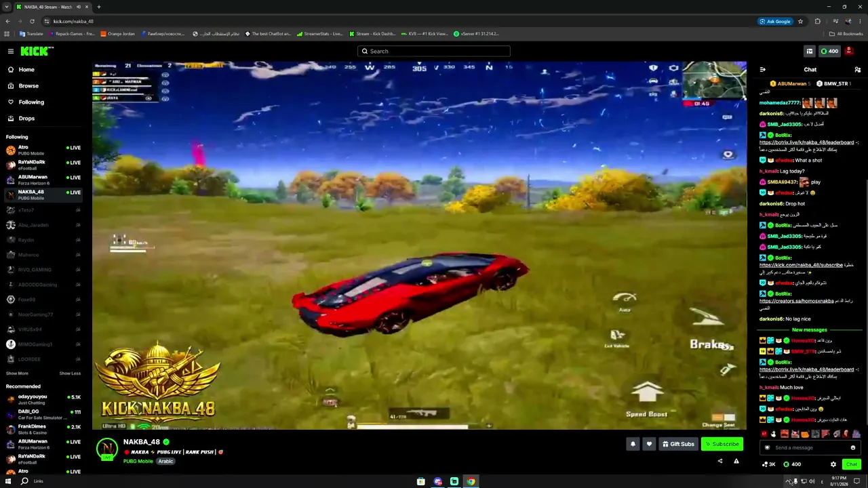Open a new browser tab

tap(98, 7)
